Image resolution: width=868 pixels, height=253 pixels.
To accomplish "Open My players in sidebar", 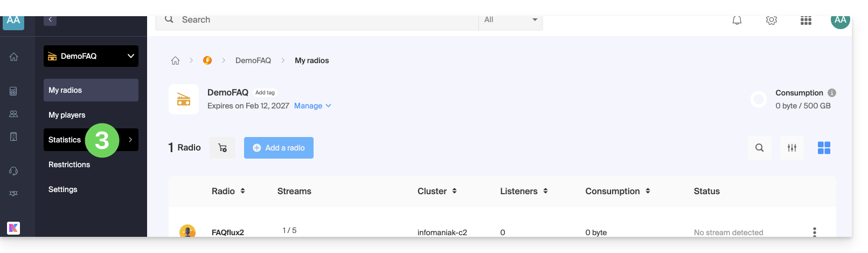I will click(x=67, y=115).
